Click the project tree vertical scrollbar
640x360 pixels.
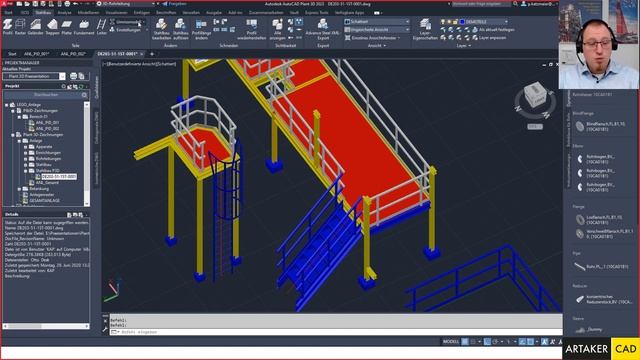(x=87, y=153)
